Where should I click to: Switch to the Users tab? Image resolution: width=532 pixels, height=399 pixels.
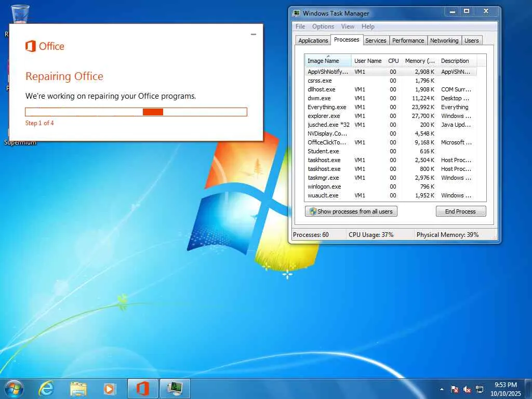coord(472,41)
